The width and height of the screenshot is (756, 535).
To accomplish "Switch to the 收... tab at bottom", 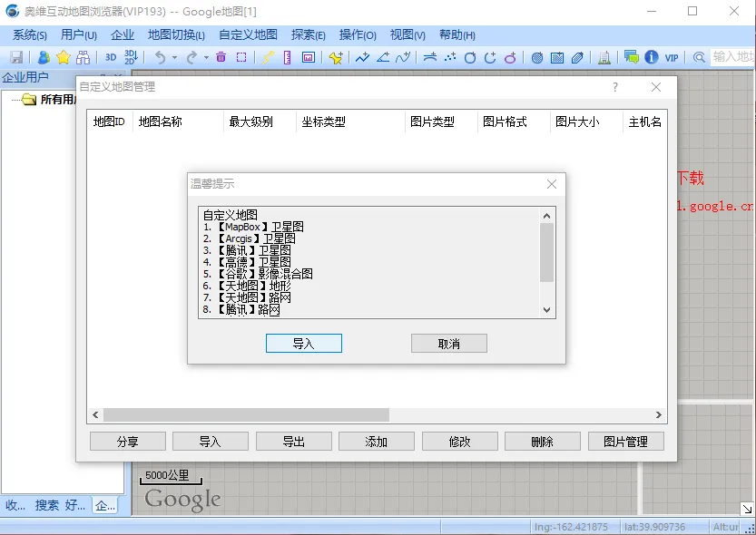I will (15, 505).
